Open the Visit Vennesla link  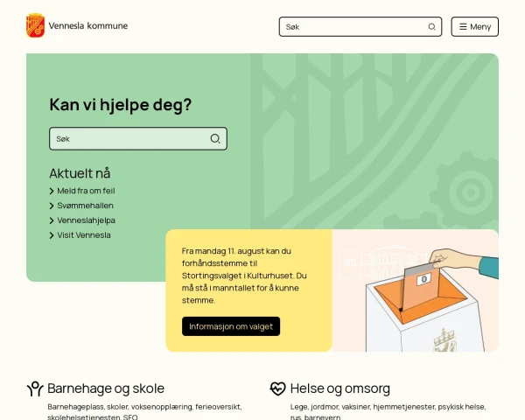coord(84,235)
